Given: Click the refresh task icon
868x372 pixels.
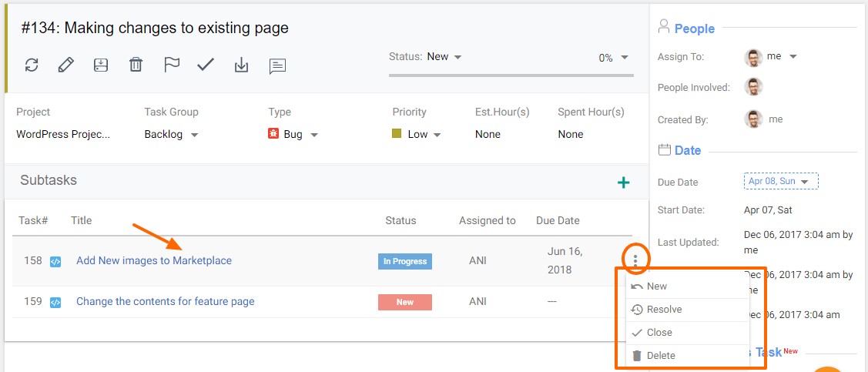Looking at the screenshot, I should click(x=32, y=65).
